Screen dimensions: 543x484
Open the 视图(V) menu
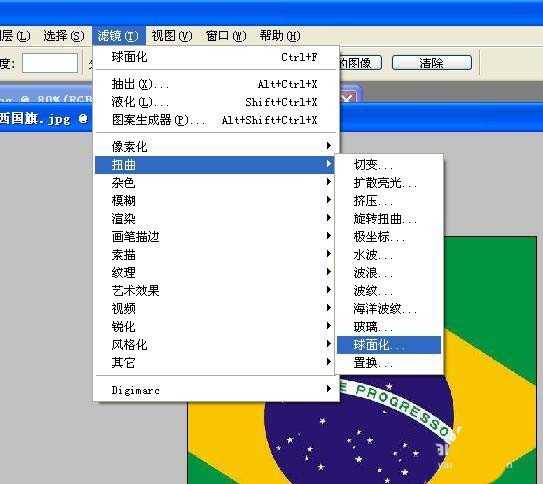pos(172,36)
